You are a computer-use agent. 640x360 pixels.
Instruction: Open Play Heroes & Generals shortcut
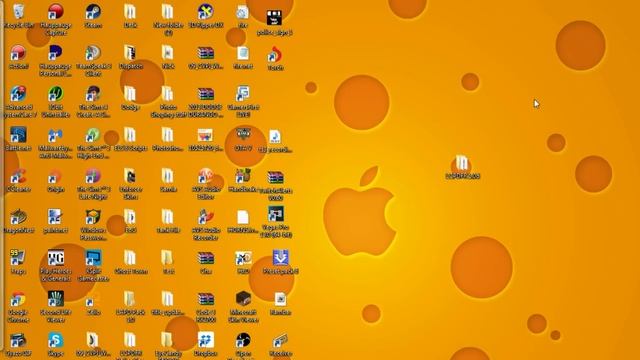pyautogui.click(x=56, y=265)
